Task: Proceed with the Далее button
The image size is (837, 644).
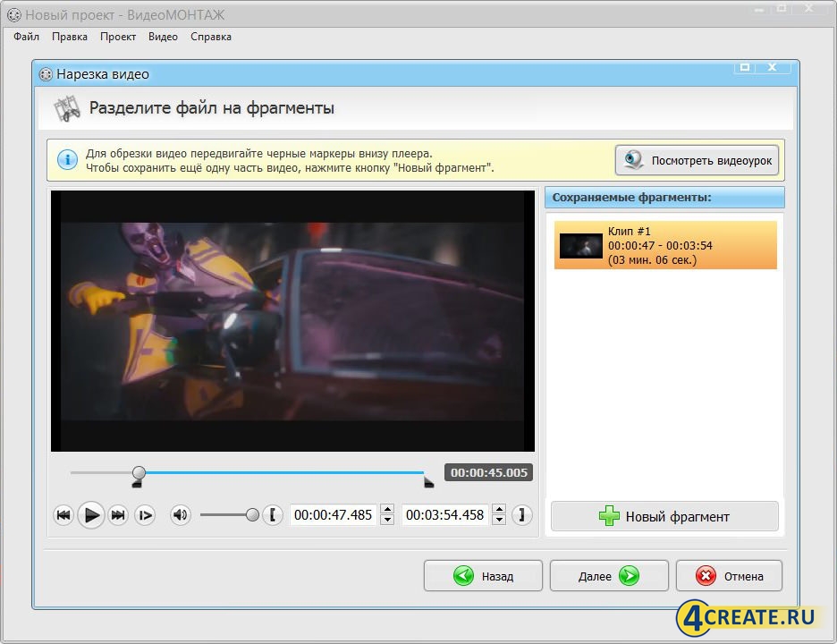Action: [x=609, y=576]
